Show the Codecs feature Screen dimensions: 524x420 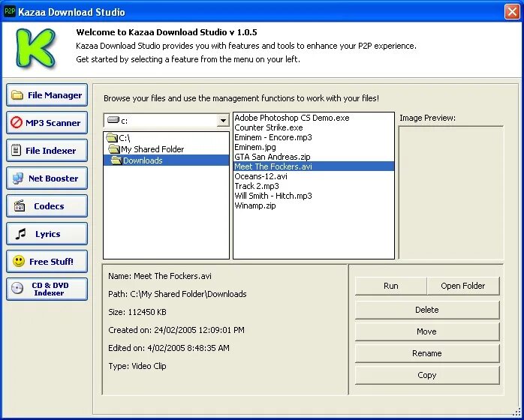pos(47,206)
